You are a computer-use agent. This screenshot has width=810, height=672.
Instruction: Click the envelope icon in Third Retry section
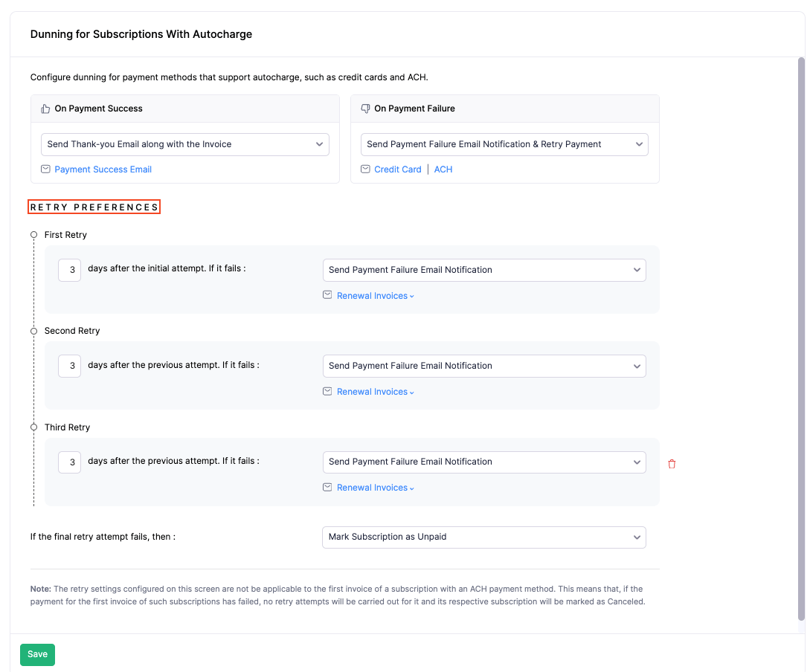(327, 487)
